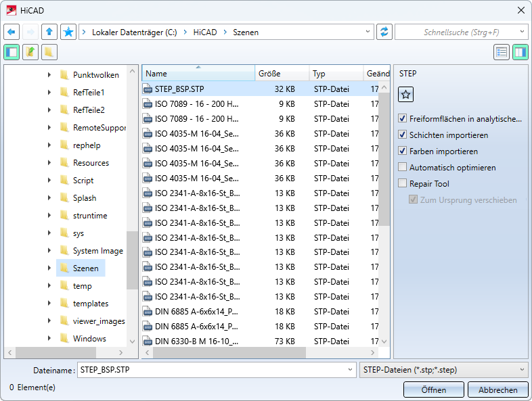Screen dimensions: 532x401
Task: Click the file list horizontal scrollbar
Action: (x=229, y=352)
